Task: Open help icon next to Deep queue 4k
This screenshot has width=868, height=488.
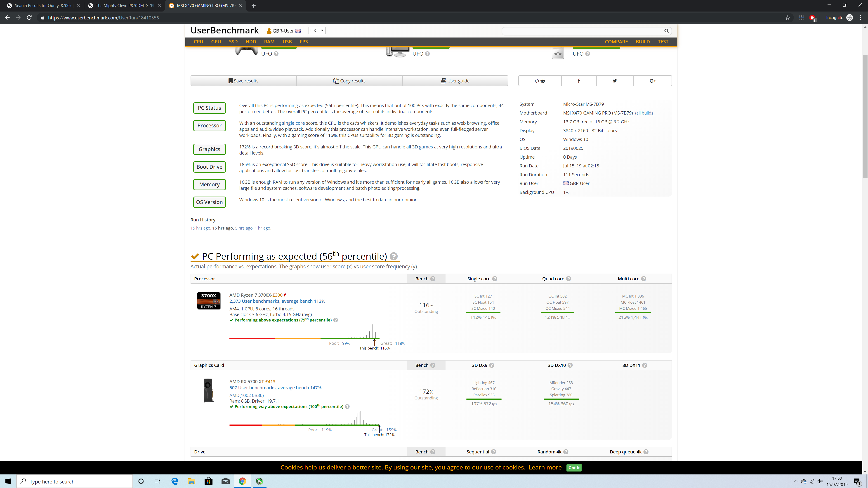Action: [x=646, y=452]
